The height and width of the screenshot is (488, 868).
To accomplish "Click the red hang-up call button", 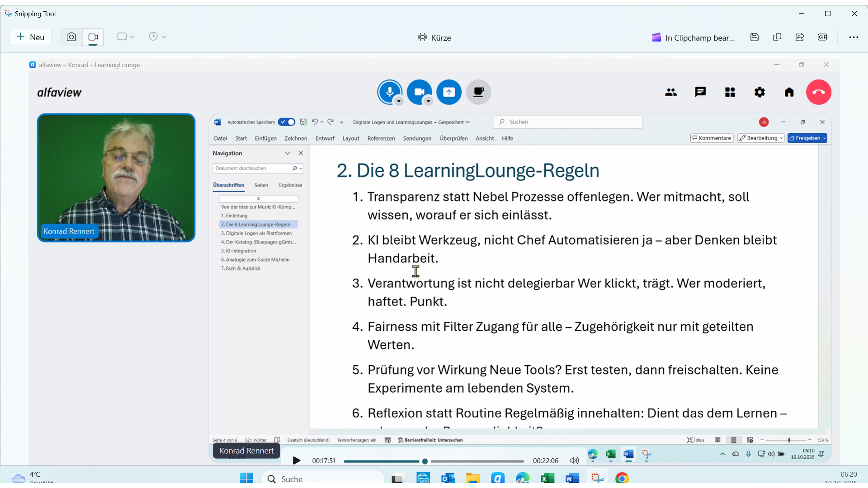I will (x=818, y=92).
